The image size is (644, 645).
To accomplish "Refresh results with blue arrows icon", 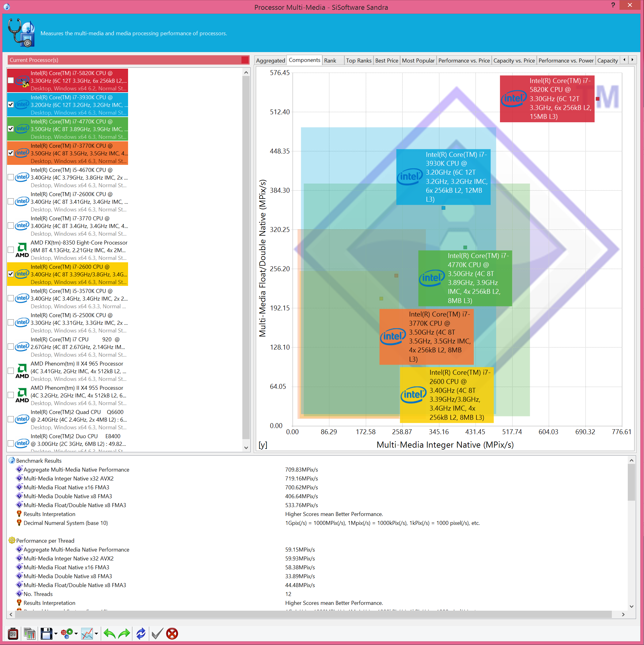I will tap(141, 633).
